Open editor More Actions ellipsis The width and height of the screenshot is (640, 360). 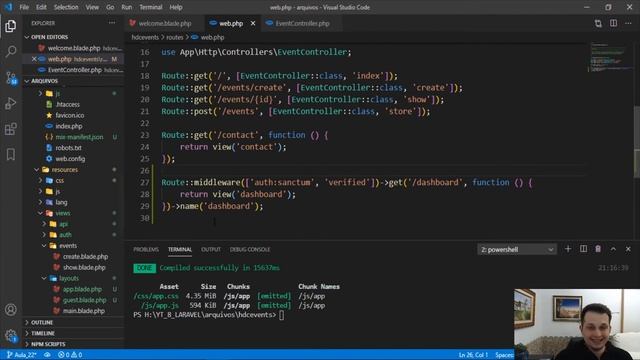pyautogui.click(x=628, y=23)
